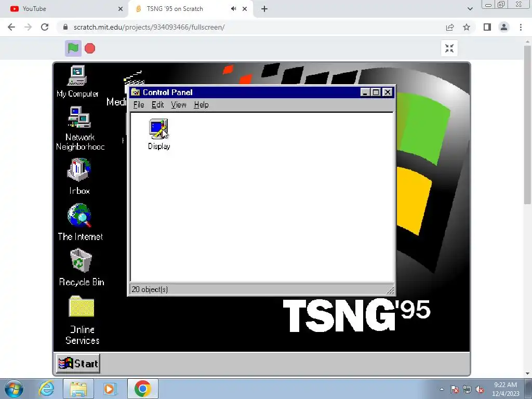This screenshot has width=532, height=399.
Task: Share this page using share icon
Action: tap(450, 27)
